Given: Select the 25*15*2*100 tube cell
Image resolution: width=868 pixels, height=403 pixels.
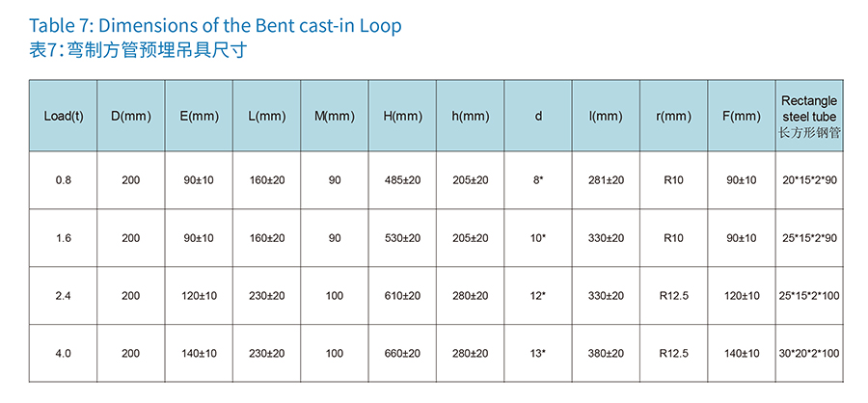Looking at the screenshot, I should tap(809, 296).
